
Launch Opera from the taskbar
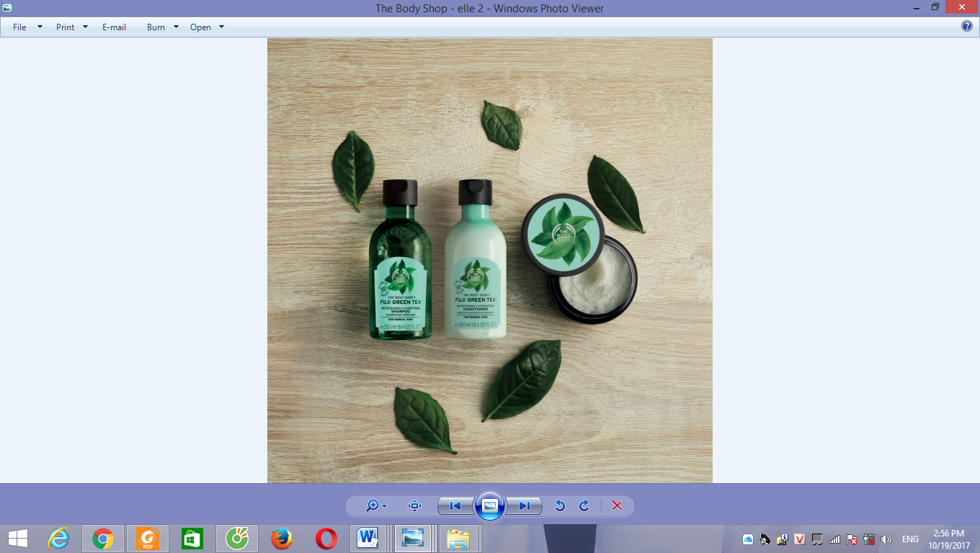click(x=326, y=539)
